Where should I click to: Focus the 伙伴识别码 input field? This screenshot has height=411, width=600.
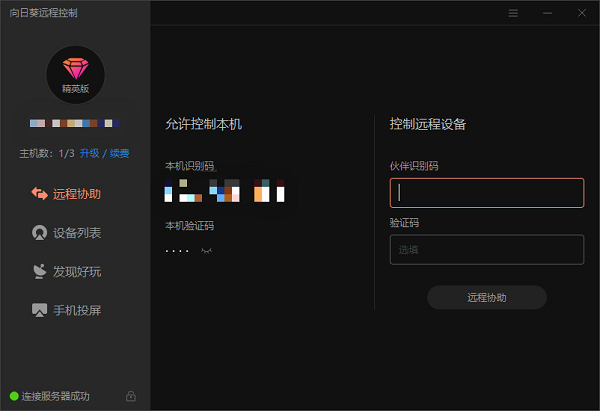(x=486, y=192)
